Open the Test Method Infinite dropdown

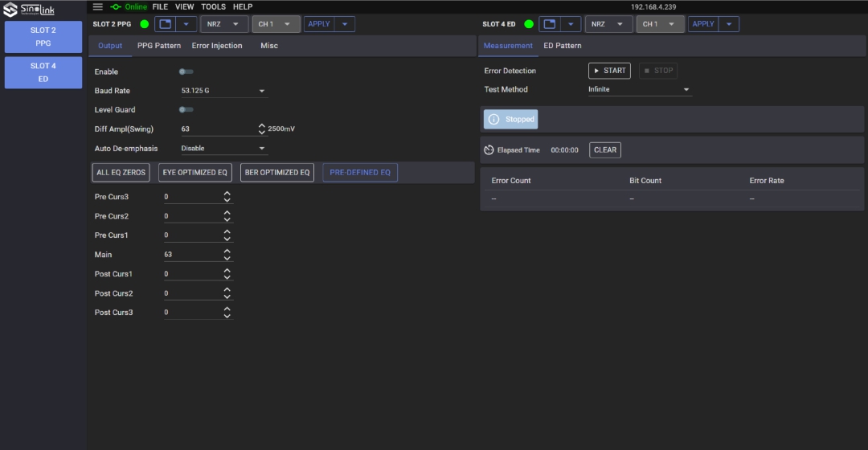point(640,89)
